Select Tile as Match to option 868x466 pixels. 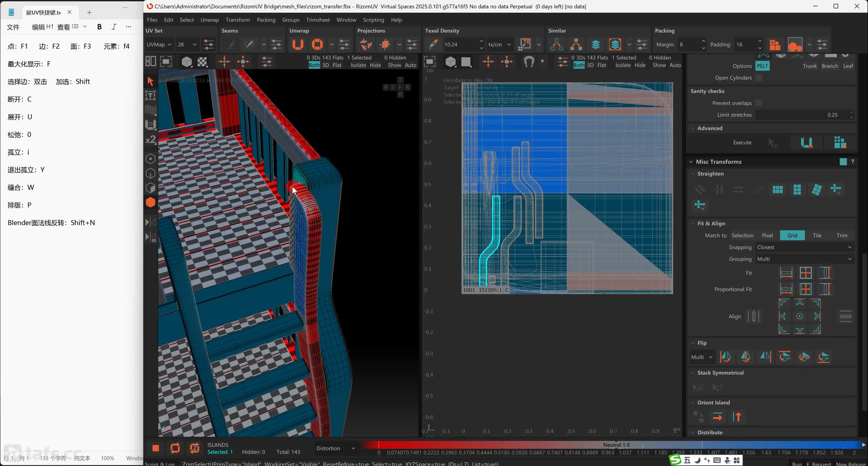tap(817, 235)
